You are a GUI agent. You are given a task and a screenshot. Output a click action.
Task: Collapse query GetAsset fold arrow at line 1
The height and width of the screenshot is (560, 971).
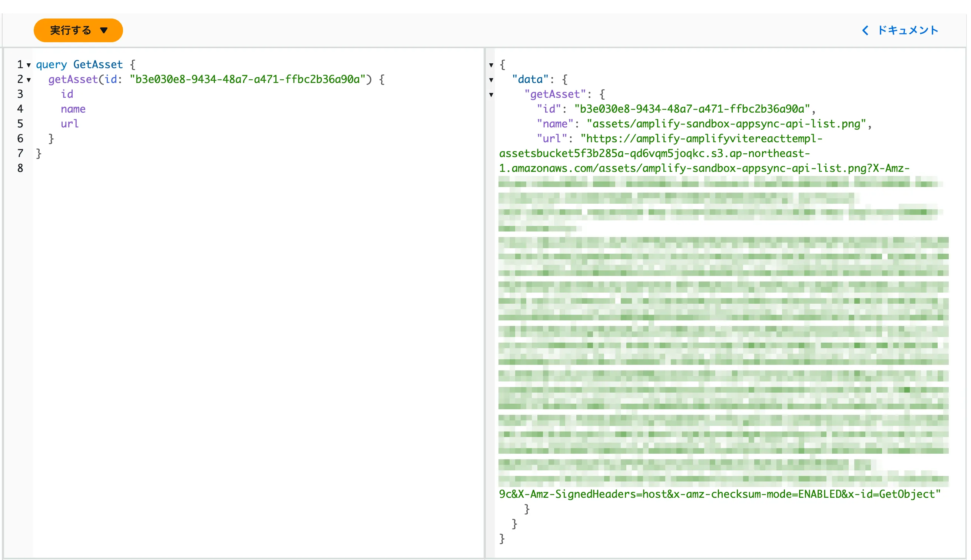click(x=29, y=66)
